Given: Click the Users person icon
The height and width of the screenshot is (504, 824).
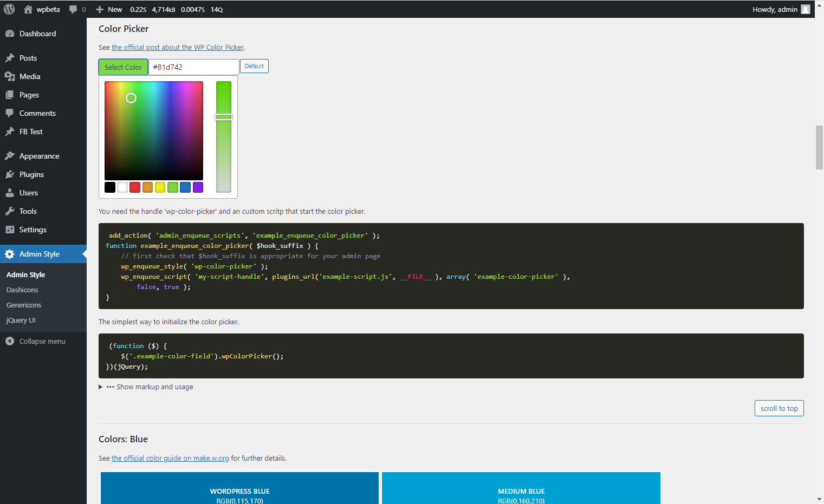Looking at the screenshot, I should 10,193.
